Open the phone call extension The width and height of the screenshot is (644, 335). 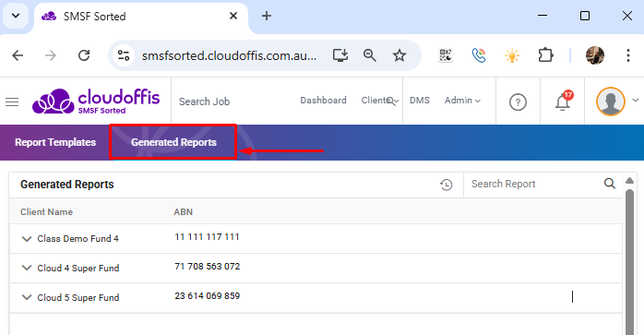479,55
